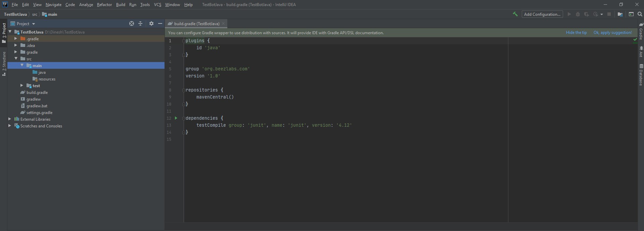Screen dimensions: 644x231
Task: Click the IntelliJ IDEA app icon in titlebar
Action: click(x=5, y=4)
